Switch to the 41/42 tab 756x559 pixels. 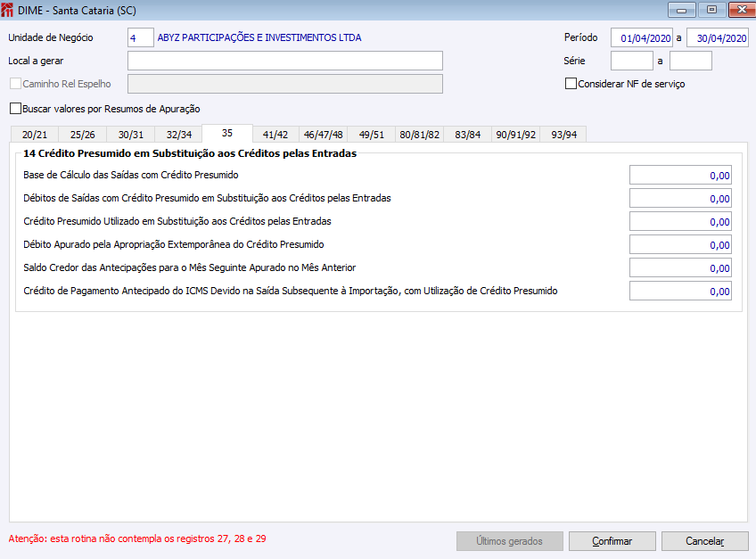(x=275, y=135)
